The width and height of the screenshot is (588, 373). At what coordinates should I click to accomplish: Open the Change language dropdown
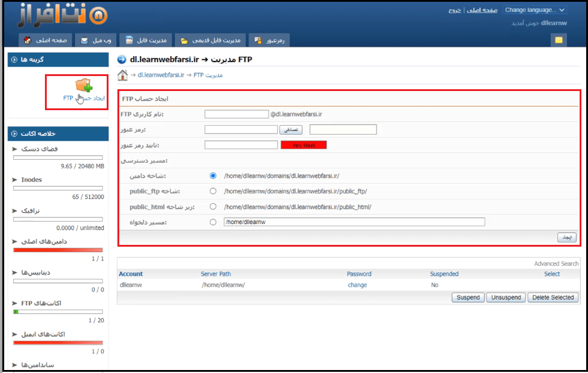coord(535,10)
